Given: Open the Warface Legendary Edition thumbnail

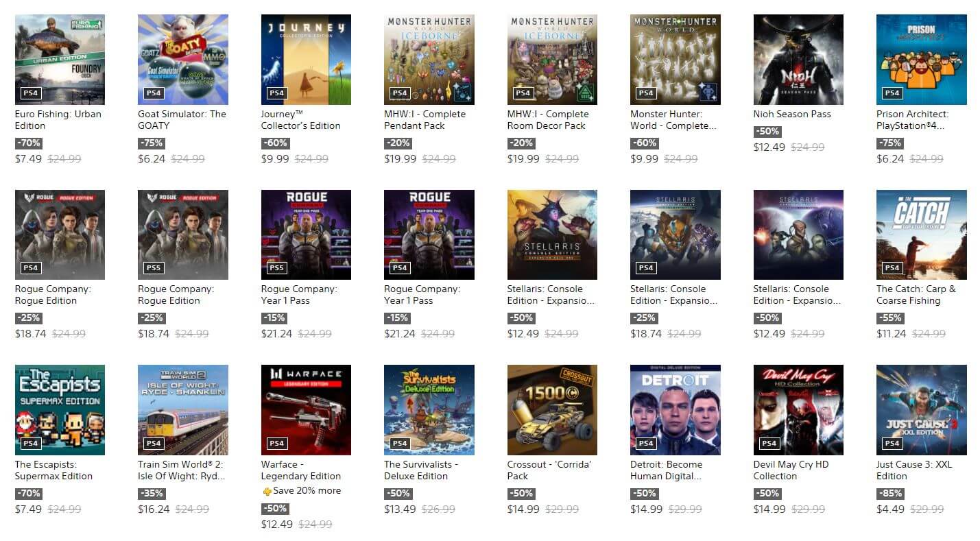Looking at the screenshot, I should click(306, 410).
